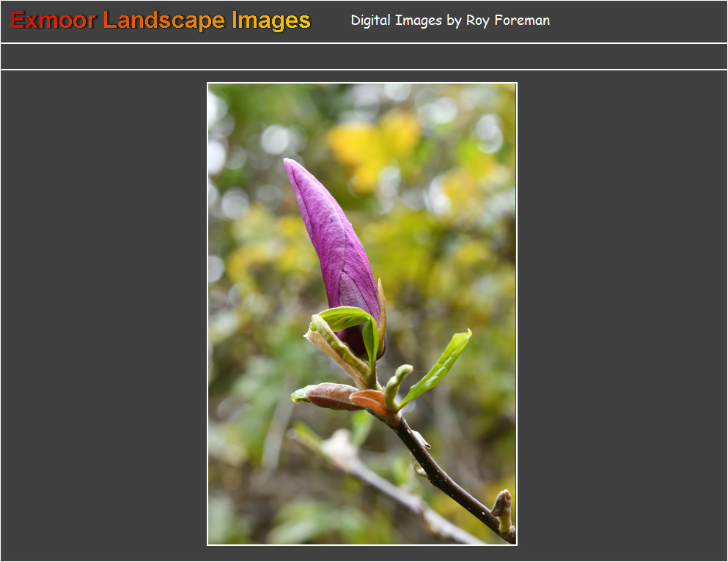Image resolution: width=728 pixels, height=562 pixels.
Task: Click the blurred pale twig in the lower-left of photo
Action: click(381, 484)
